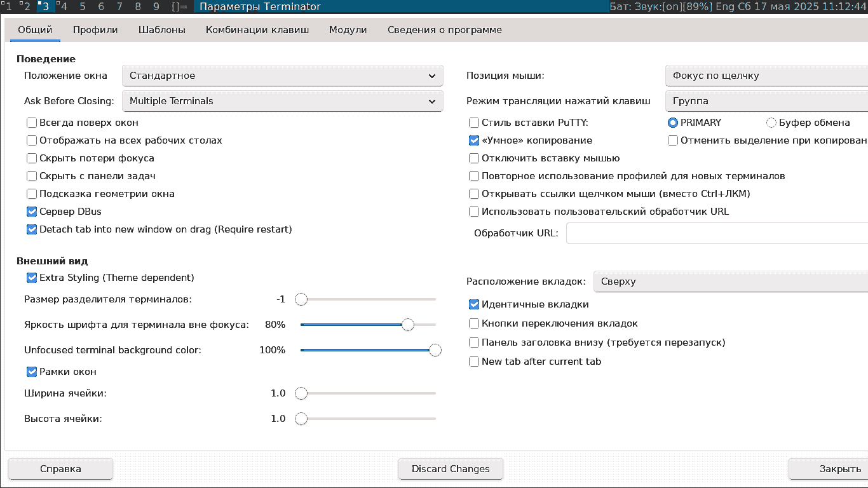Open the Сведения о программе tab
The image size is (868, 488).
pos(445,30)
